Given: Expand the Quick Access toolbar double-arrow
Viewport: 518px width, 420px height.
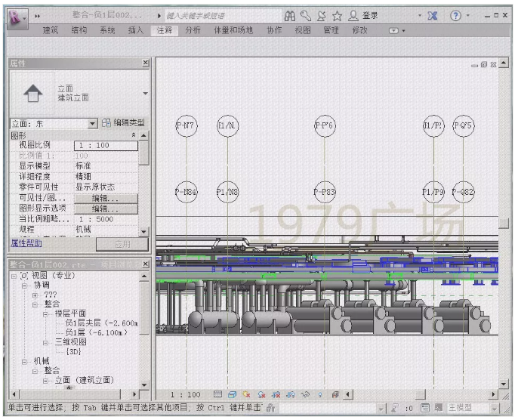Looking at the screenshot, I should (37, 16).
